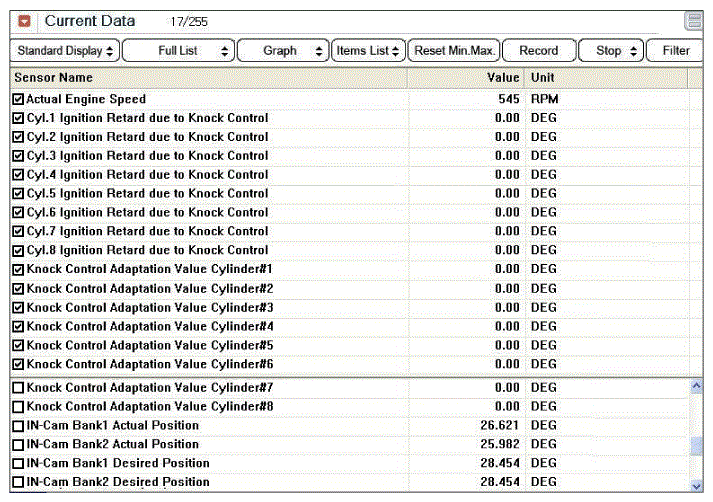Click the Current Data panel title
Viewport: 713px width, 502px height.
point(90,21)
